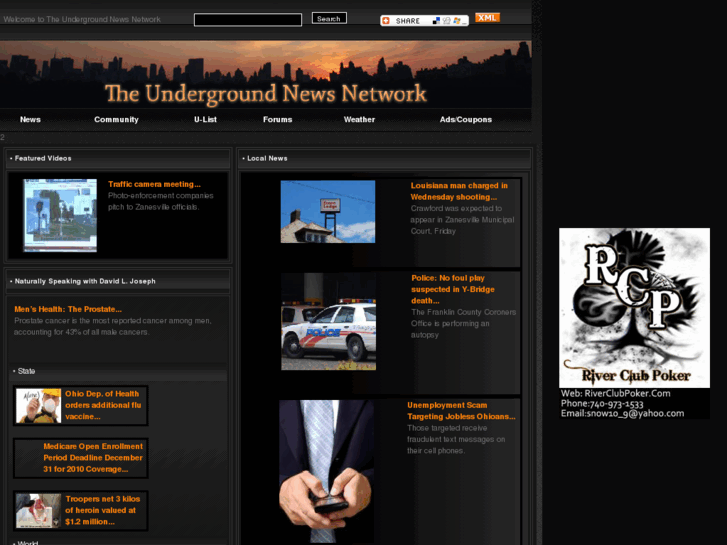This screenshot has width=727, height=545.
Task: Focus the search text field
Action: coord(248,19)
